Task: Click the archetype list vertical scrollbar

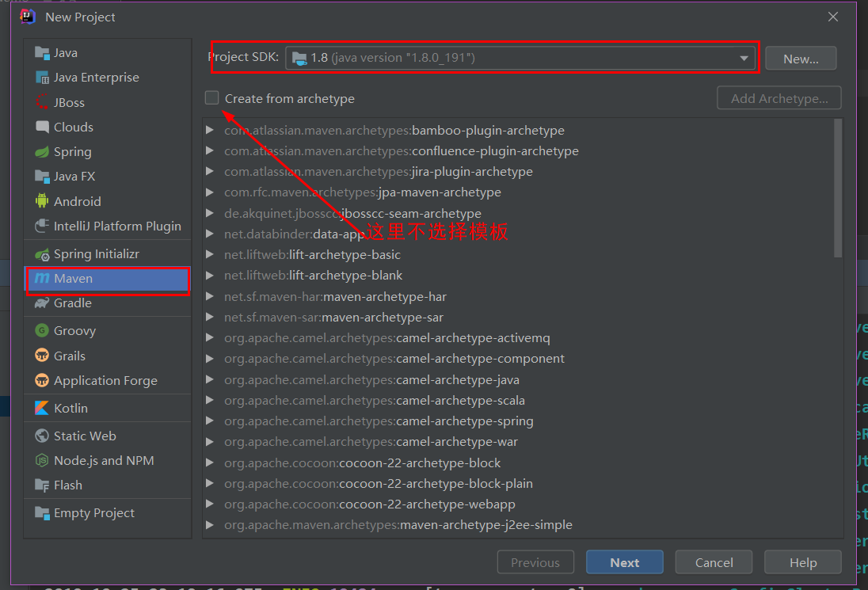Action: click(838, 188)
